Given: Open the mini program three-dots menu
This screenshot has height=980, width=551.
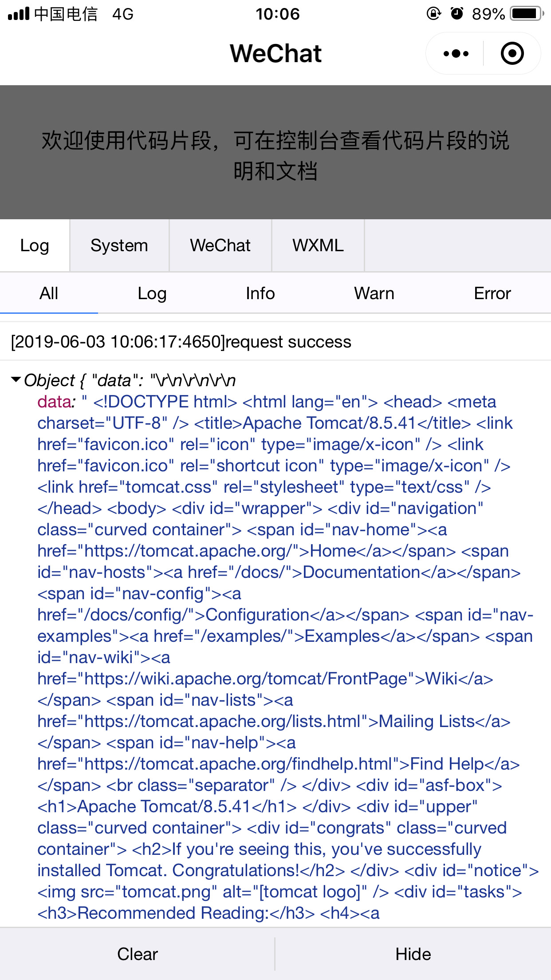Looking at the screenshot, I should pos(456,54).
